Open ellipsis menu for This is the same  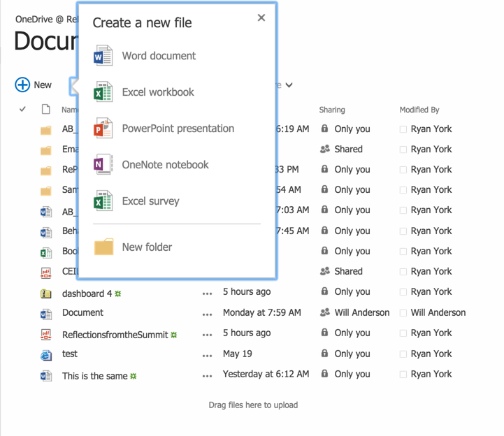(x=208, y=376)
